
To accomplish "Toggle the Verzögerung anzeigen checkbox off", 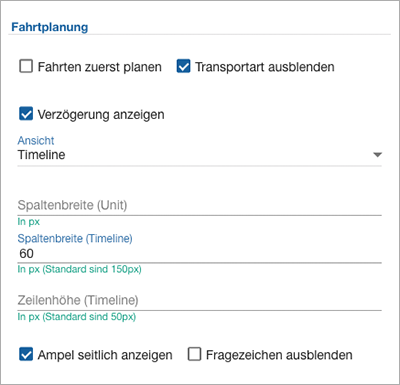I will pyautogui.click(x=26, y=114).
